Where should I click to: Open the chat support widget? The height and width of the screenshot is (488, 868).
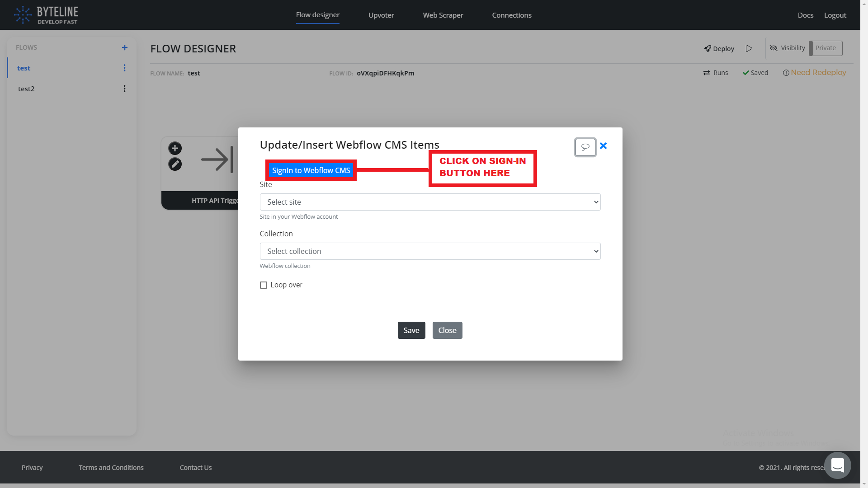click(837, 465)
